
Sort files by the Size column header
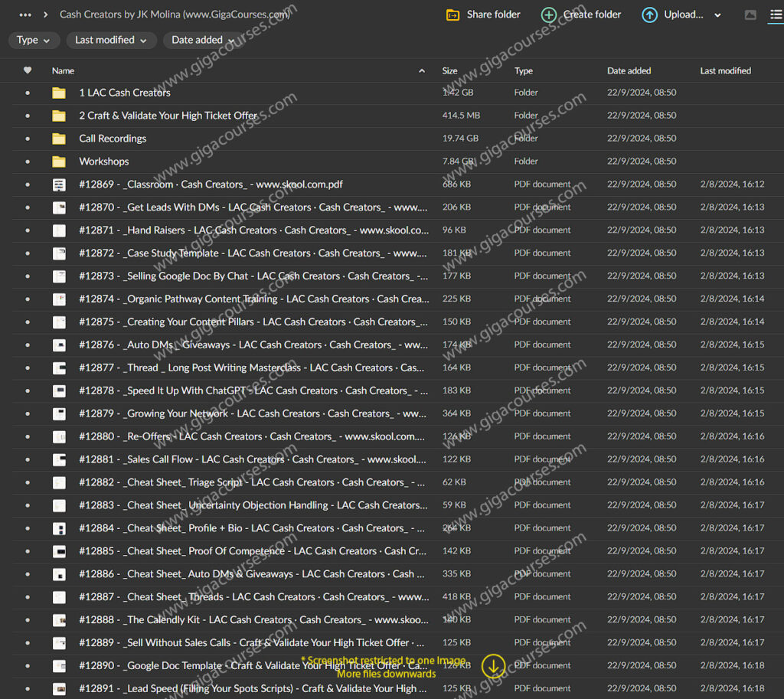(x=449, y=70)
